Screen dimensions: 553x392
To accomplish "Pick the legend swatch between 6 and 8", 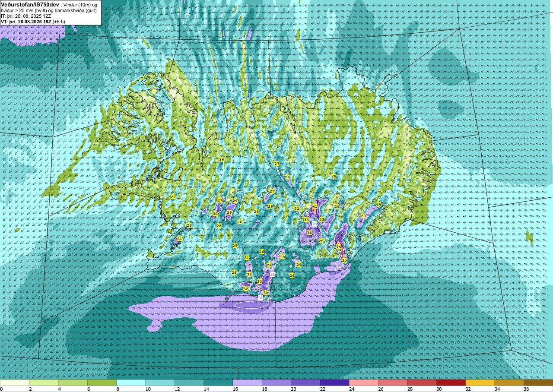I will pos(102,383).
